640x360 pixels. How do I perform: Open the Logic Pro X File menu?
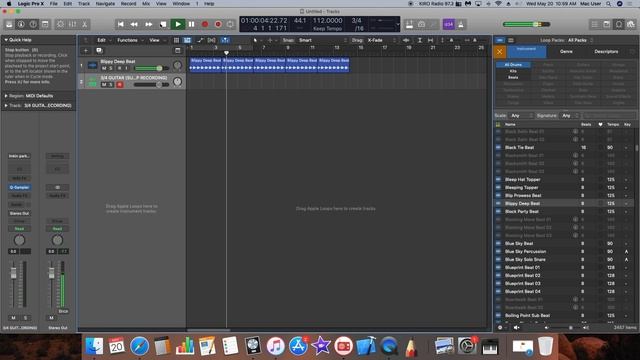coord(53,4)
